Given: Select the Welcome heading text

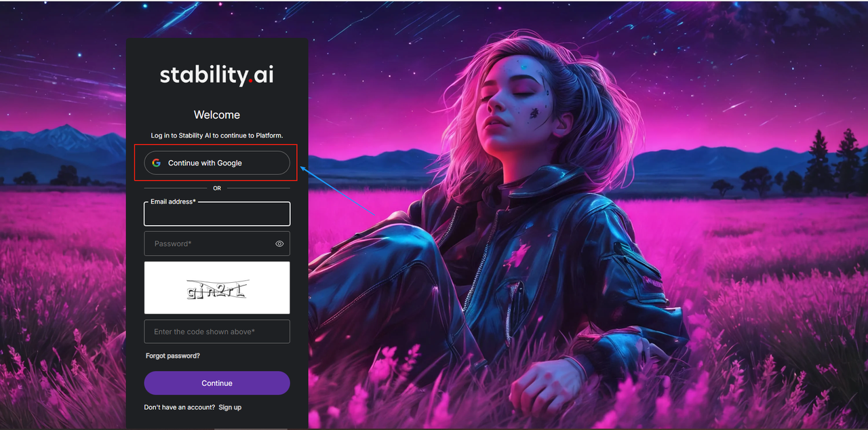Looking at the screenshot, I should [217, 115].
